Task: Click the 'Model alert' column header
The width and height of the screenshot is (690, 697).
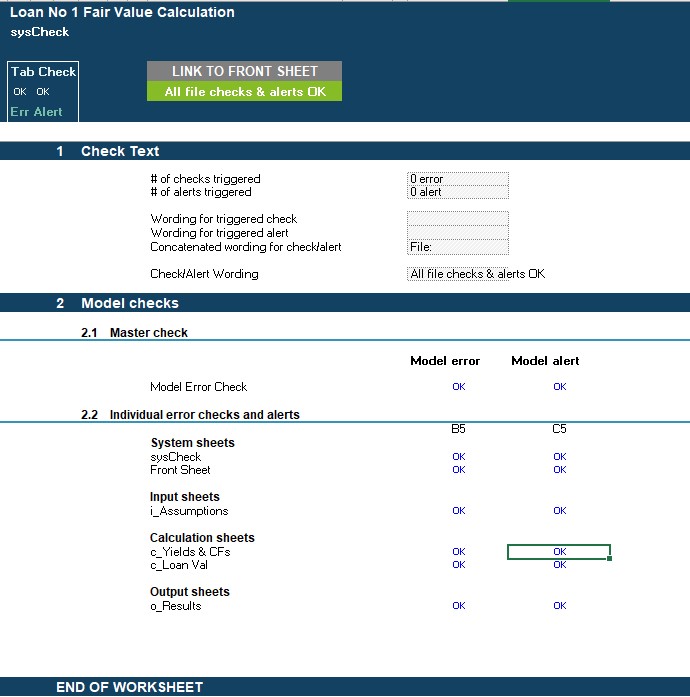Action: (x=545, y=361)
